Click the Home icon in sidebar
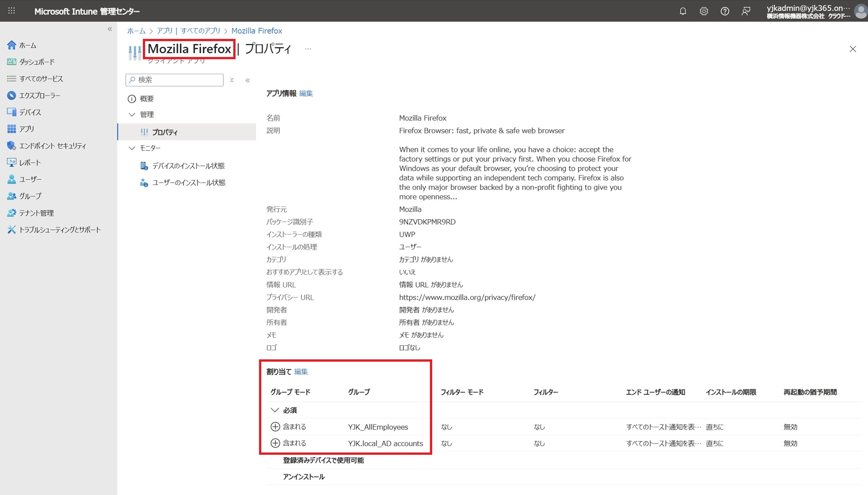The image size is (868, 495). 12,45
